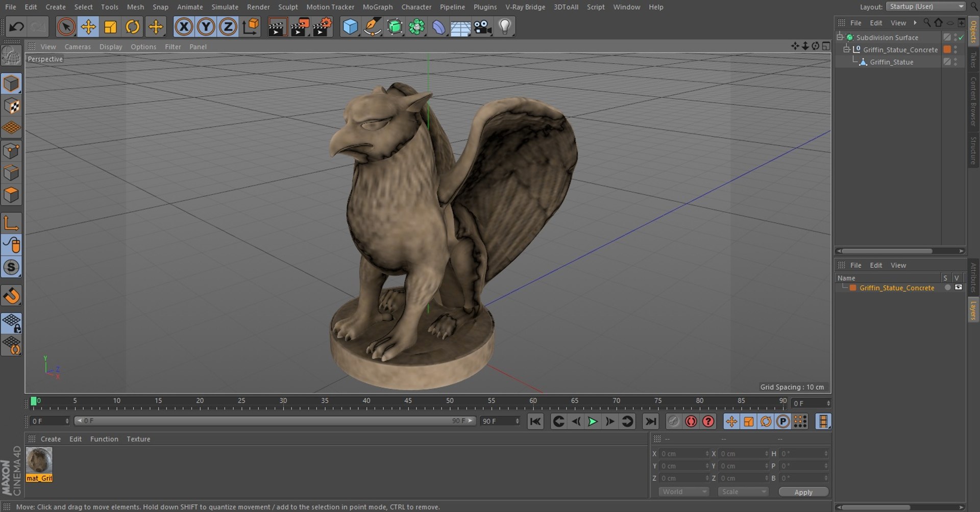Activate the Move tool in top toolbar

coord(88,27)
